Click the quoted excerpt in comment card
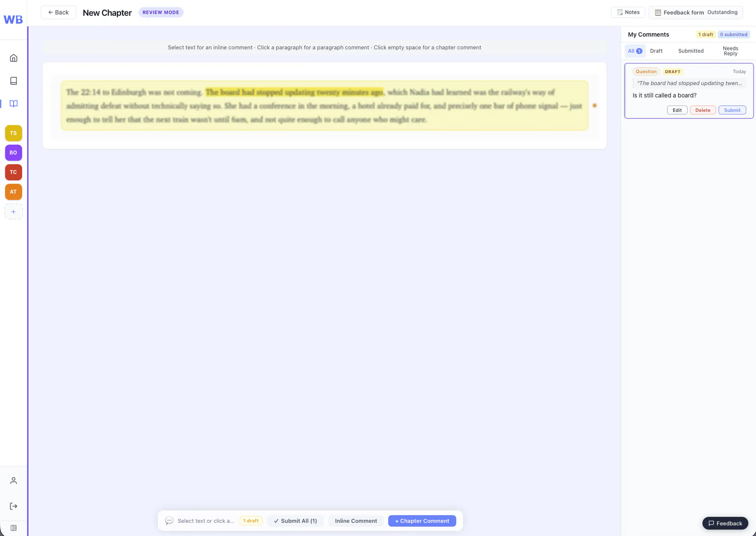The image size is (756, 536). click(x=689, y=83)
